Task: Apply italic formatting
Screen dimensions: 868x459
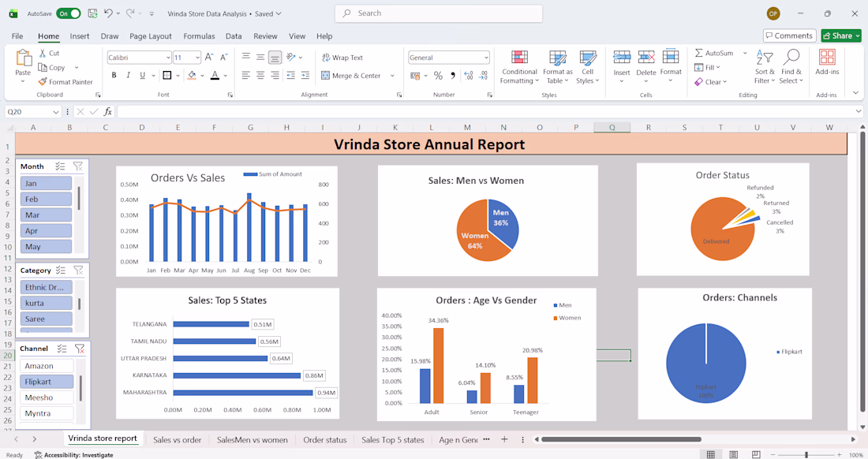Action: (129, 75)
